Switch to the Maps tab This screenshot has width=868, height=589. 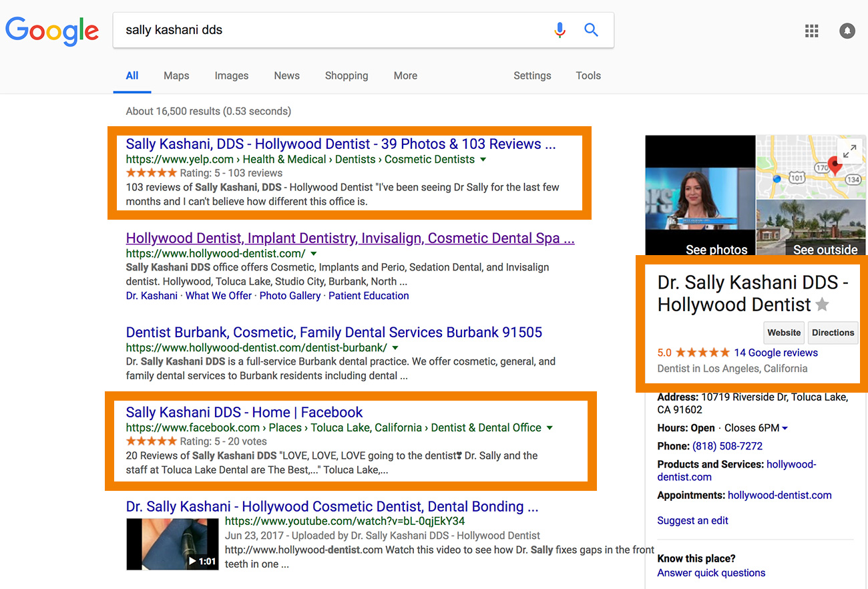176,75
